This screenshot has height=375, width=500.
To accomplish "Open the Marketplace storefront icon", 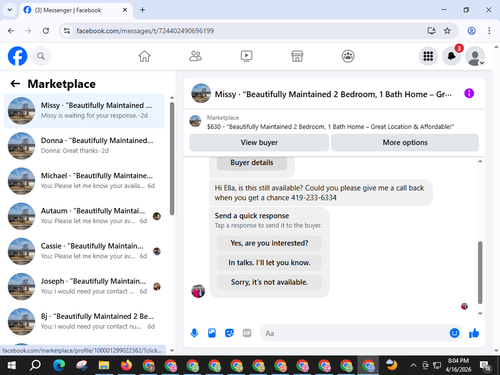I will coord(297,56).
